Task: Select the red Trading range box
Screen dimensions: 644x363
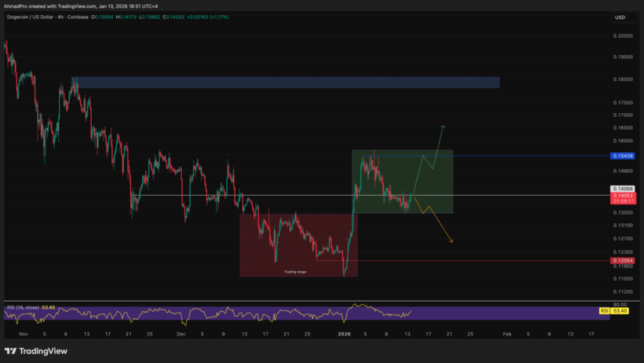Action: (299, 245)
